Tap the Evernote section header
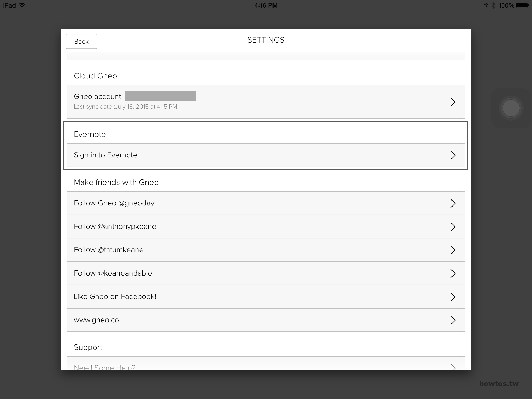532x399 pixels. [90, 134]
